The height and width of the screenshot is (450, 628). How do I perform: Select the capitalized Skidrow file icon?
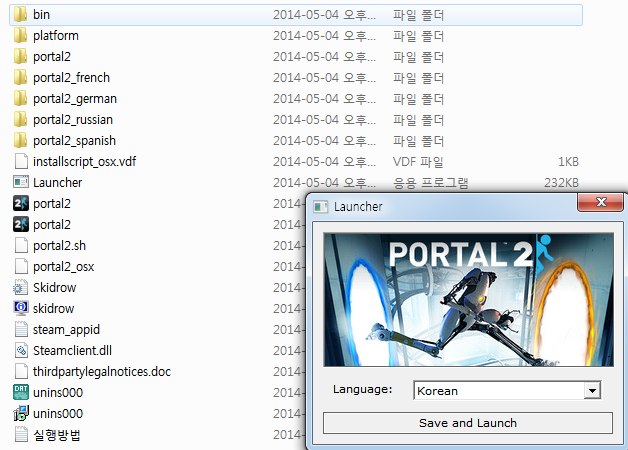pyautogui.click(x=20, y=288)
